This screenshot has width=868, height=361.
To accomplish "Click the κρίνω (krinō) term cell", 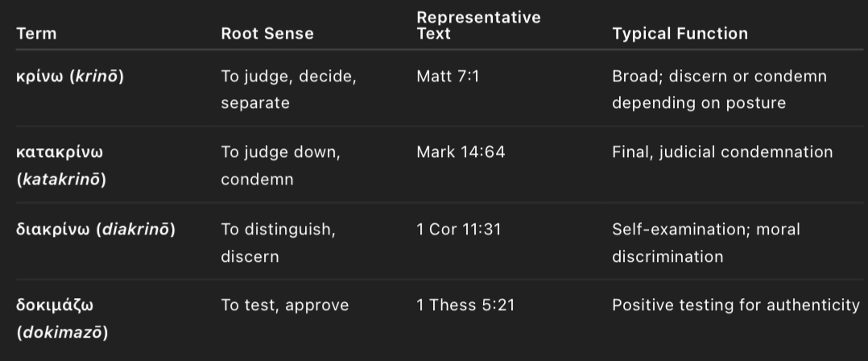I will [70, 77].
